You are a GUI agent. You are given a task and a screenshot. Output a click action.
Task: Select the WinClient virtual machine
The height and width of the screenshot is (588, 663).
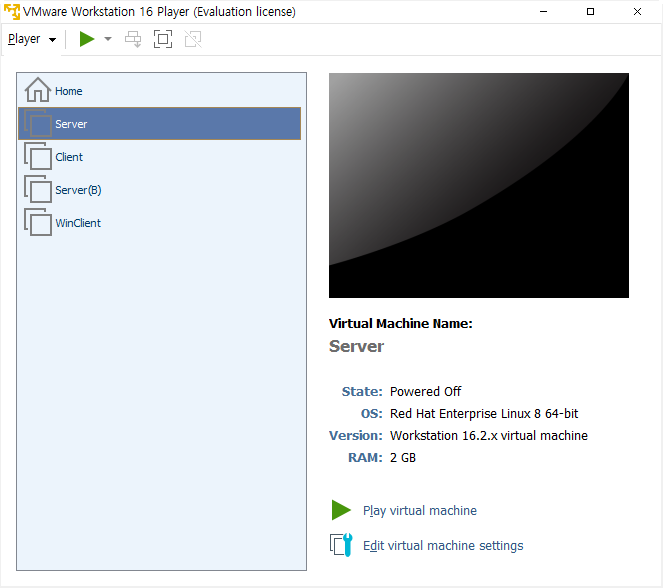click(160, 222)
